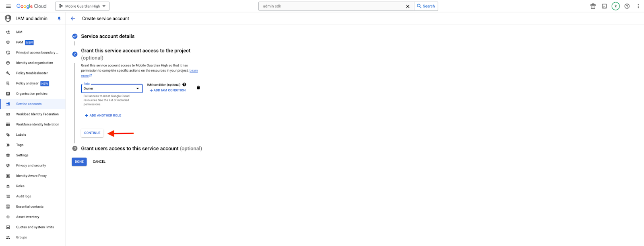Screen dimensions: 644x246
Task: Clear the admin sdk search text
Action: click(x=407, y=6)
